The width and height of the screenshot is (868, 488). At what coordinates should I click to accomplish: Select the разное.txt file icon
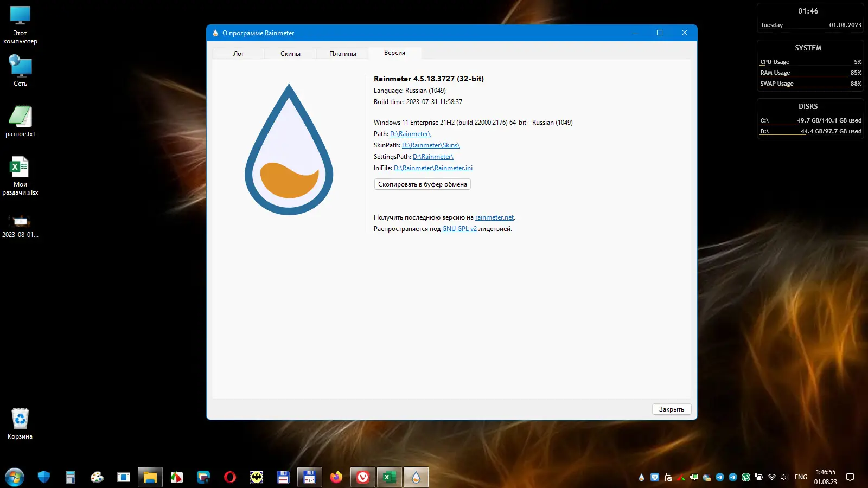pos(20,121)
